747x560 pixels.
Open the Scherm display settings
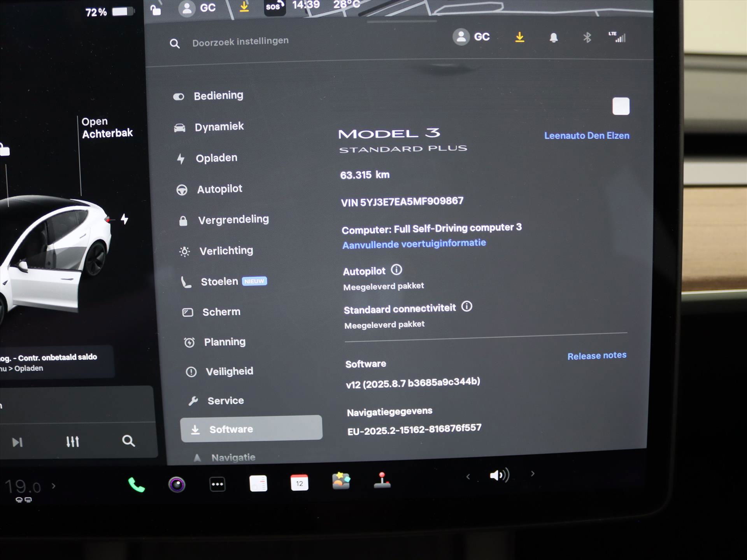[212, 312]
